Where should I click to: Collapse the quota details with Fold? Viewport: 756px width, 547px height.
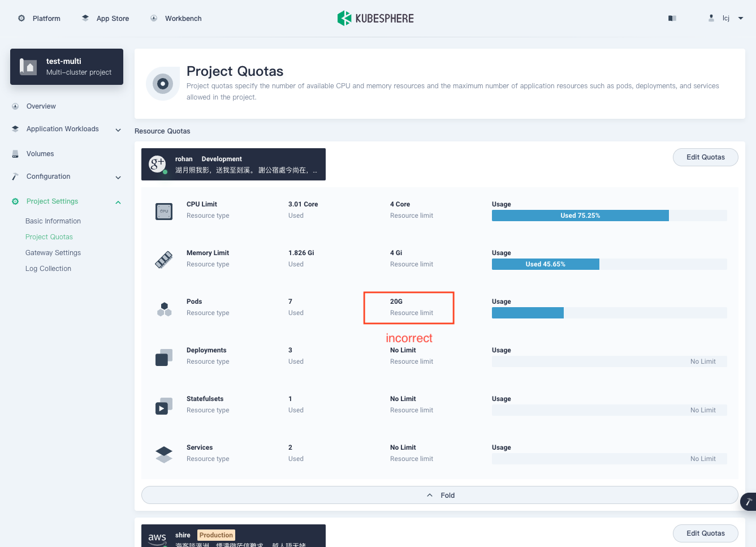439,495
